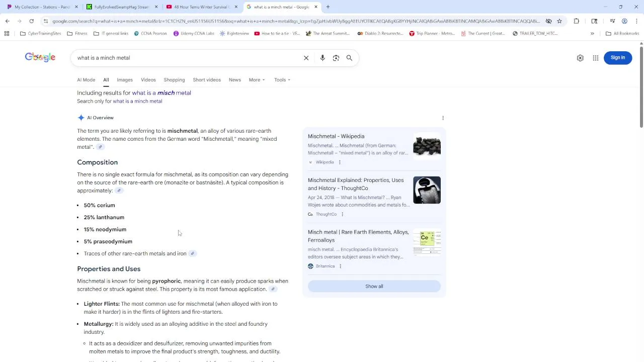Image resolution: width=644 pixels, height=362 pixels.
Task: Show hidden bookmarks with the chevron
Action: click(x=592, y=34)
